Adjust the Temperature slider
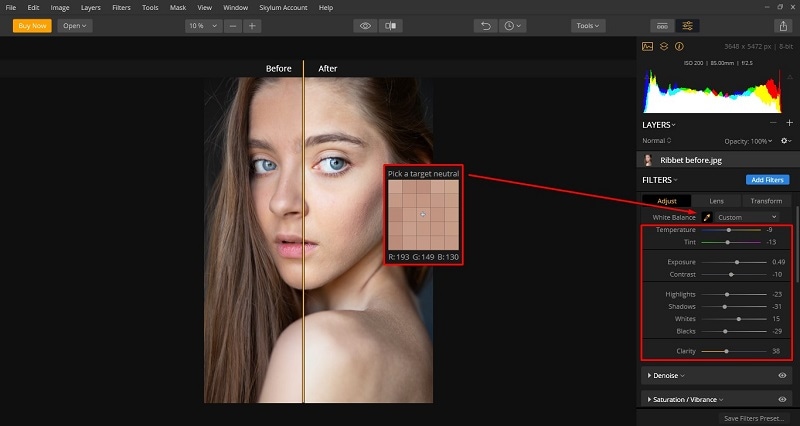 coord(731,230)
